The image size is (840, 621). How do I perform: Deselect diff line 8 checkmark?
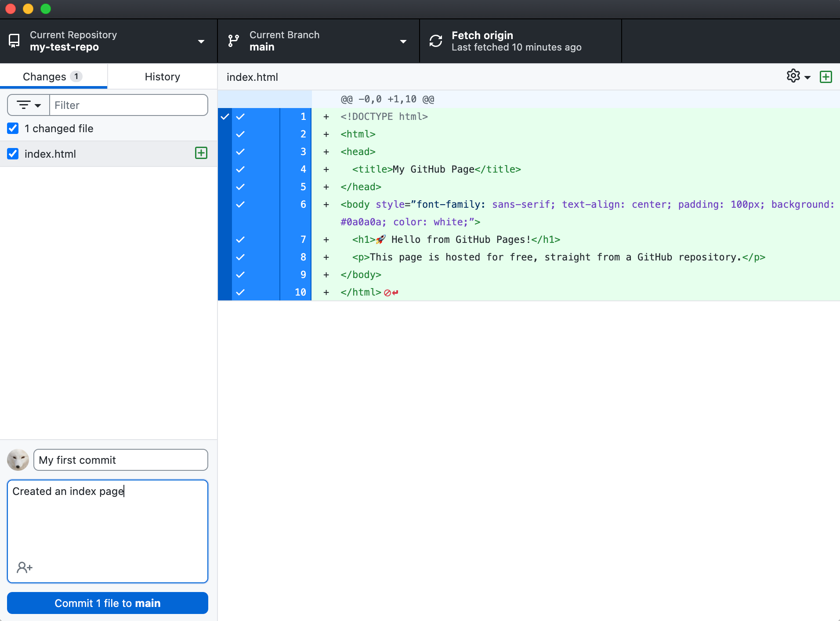[x=240, y=257]
